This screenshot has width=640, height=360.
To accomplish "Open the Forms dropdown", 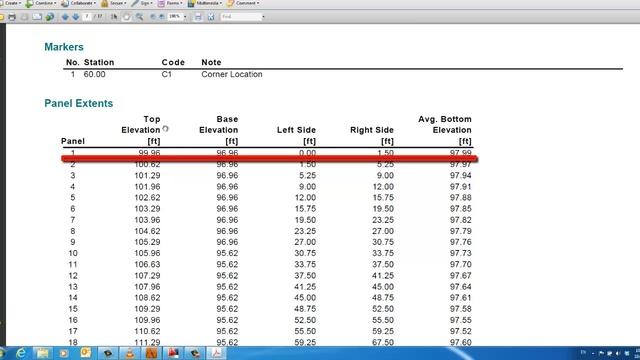I will (170, 3).
